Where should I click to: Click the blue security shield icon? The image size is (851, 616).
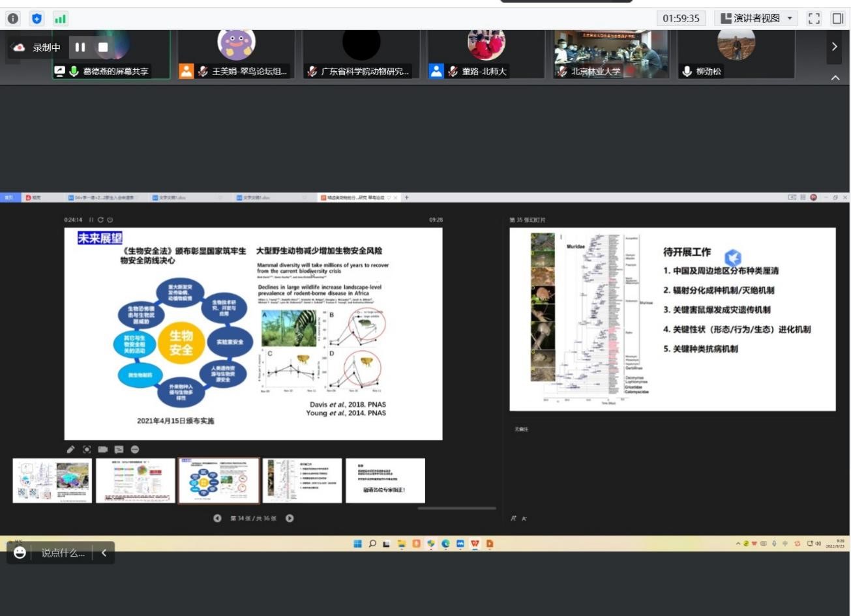tap(37, 18)
